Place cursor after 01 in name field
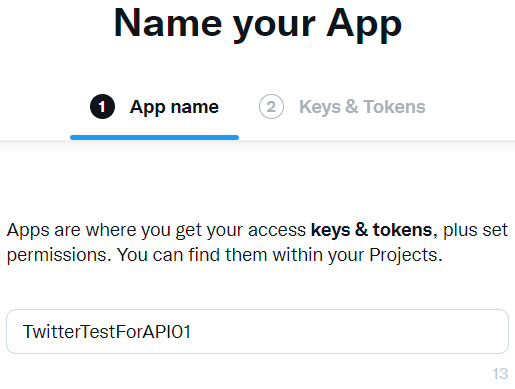The image size is (515, 389). 192,332
